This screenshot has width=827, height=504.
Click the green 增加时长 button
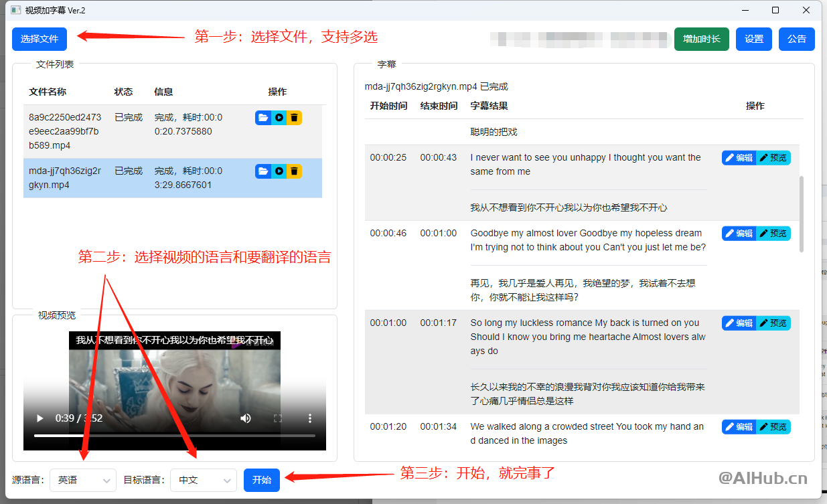701,39
